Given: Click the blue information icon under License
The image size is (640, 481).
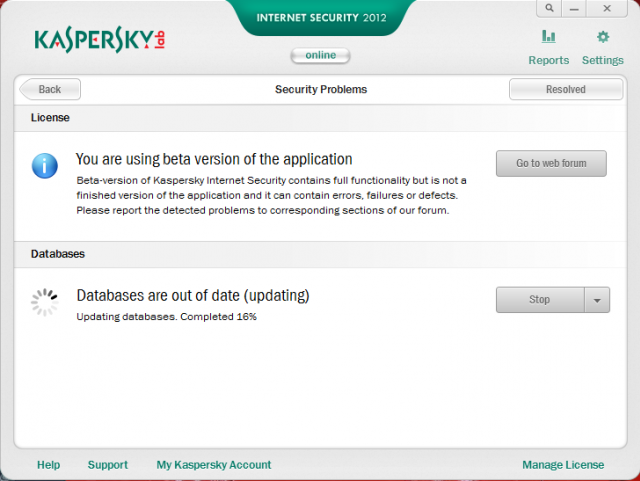Looking at the screenshot, I should point(44,166).
